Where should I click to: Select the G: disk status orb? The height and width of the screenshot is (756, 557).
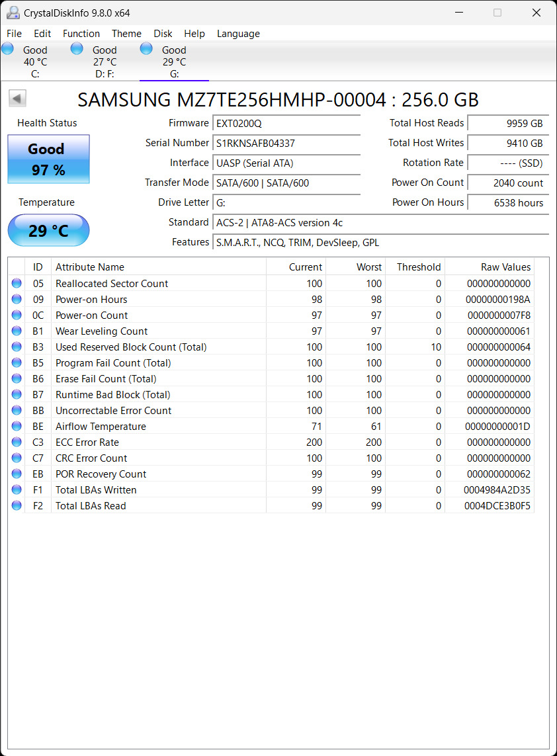tap(146, 48)
